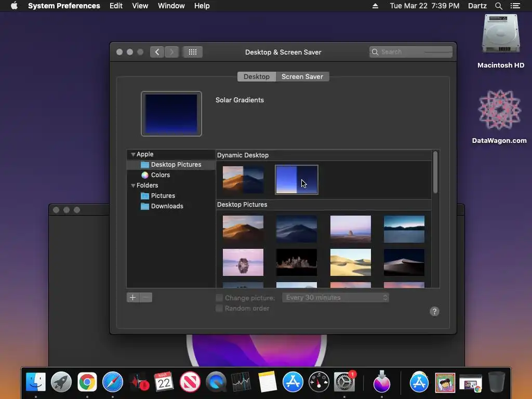
Task: Open App Store icon next to Notes
Action: click(293, 382)
